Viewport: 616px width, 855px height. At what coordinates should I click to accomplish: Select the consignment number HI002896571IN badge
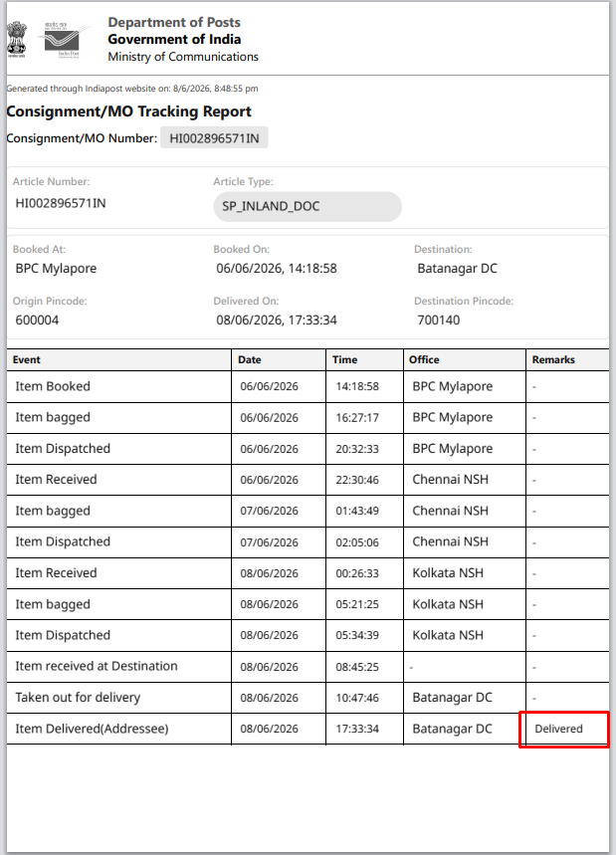click(x=214, y=138)
